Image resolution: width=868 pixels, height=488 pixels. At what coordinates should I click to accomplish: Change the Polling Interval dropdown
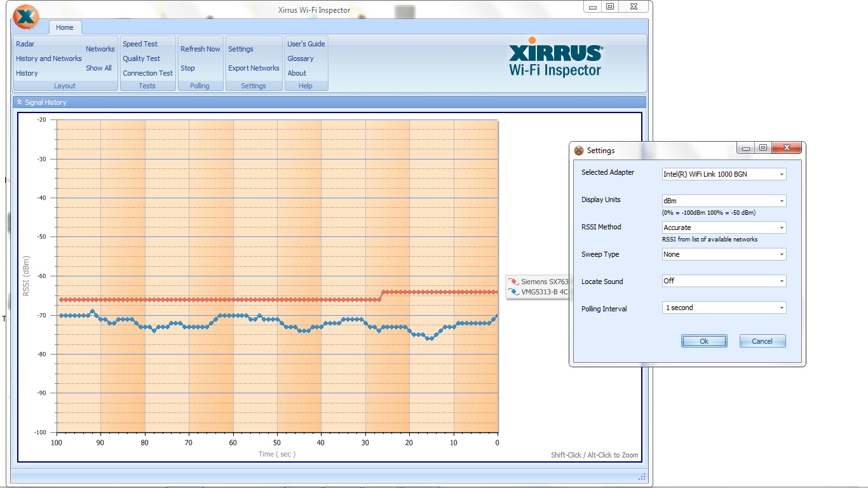coord(724,308)
